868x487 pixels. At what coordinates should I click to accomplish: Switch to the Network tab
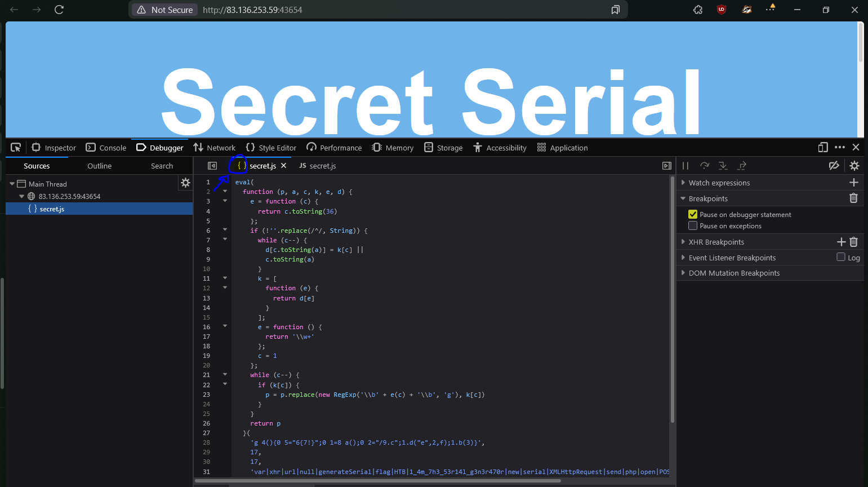(215, 148)
